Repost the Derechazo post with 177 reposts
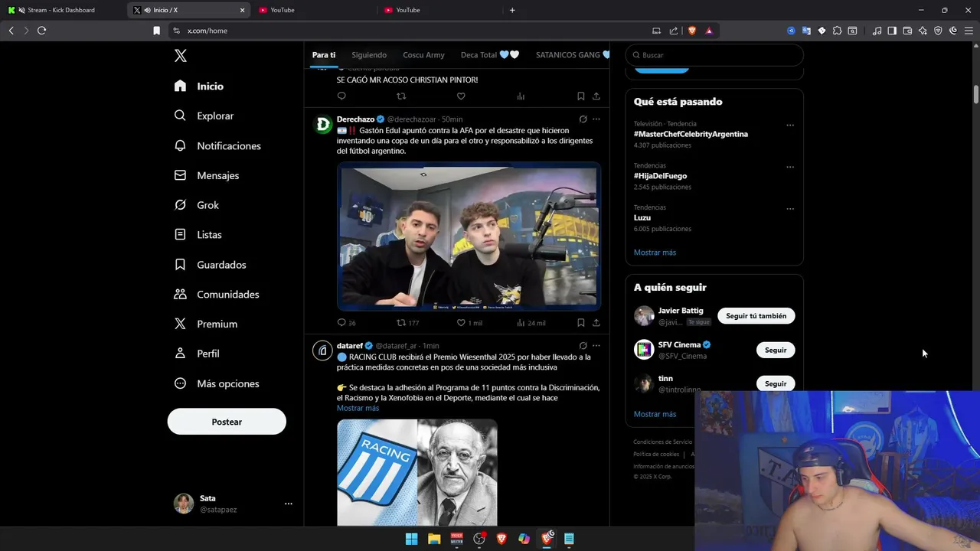Viewport: 980px width, 551px height. [407, 323]
